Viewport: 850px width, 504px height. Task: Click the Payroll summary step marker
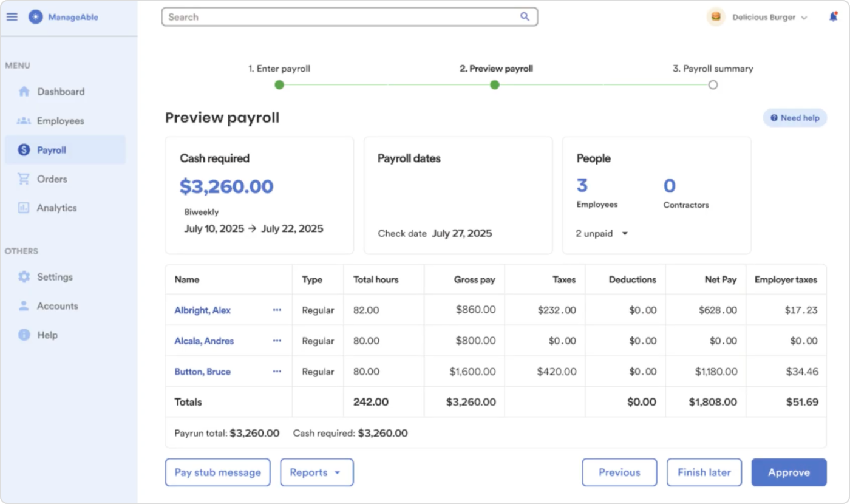[x=713, y=85]
